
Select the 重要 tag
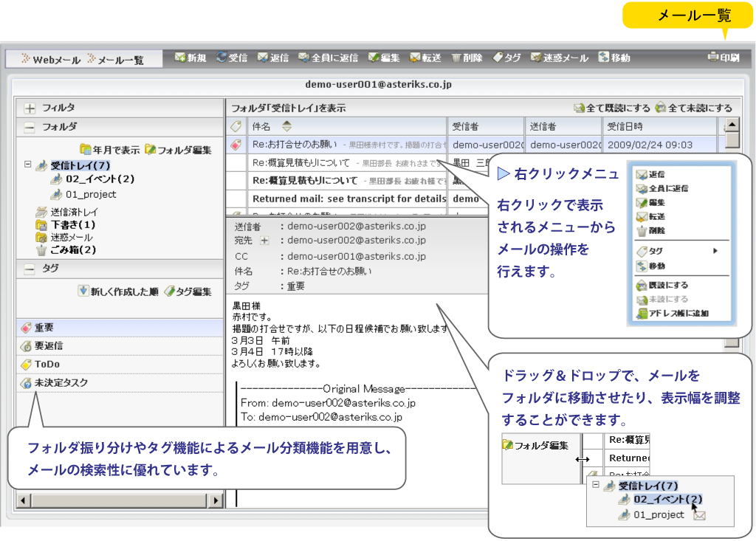coord(120,328)
